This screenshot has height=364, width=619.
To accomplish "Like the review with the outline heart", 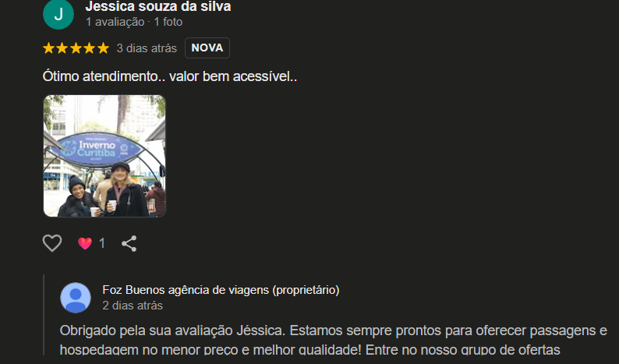I will pyautogui.click(x=52, y=243).
